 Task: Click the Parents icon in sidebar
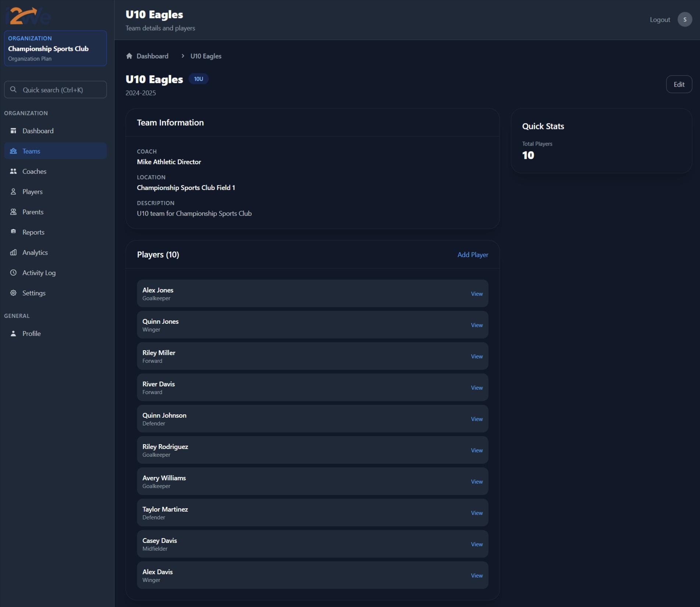point(14,211)
